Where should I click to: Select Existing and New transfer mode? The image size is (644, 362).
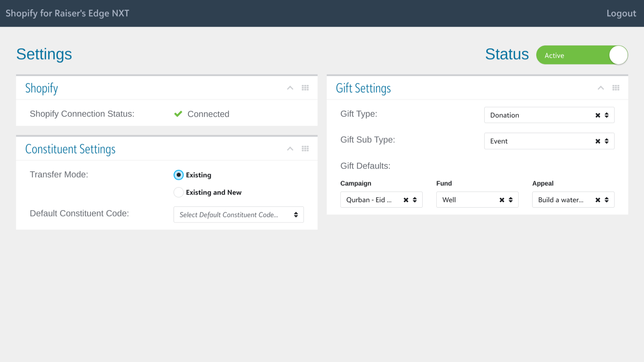click(x=178, y=192)
